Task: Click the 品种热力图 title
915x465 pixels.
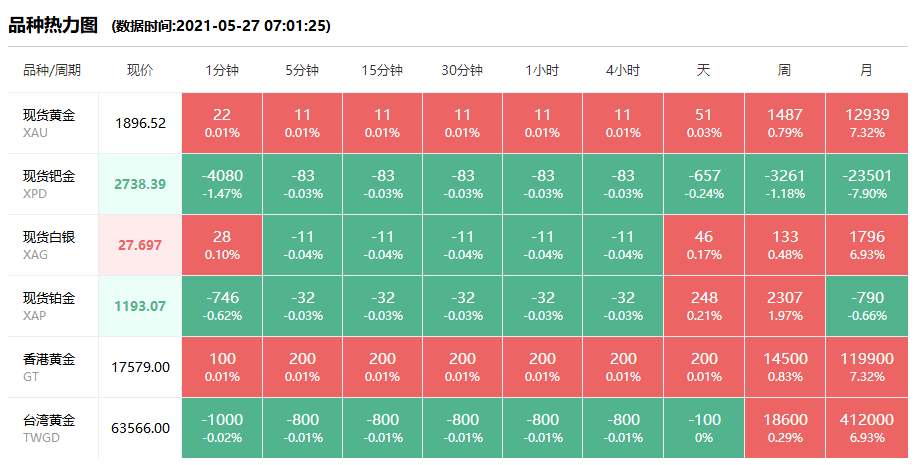Action: [53, 25]
